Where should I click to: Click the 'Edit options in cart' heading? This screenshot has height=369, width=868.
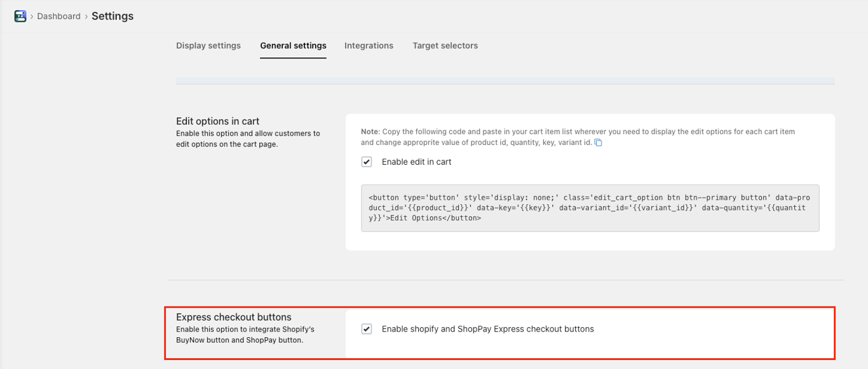pyautogui.click(x=217, y=121)
